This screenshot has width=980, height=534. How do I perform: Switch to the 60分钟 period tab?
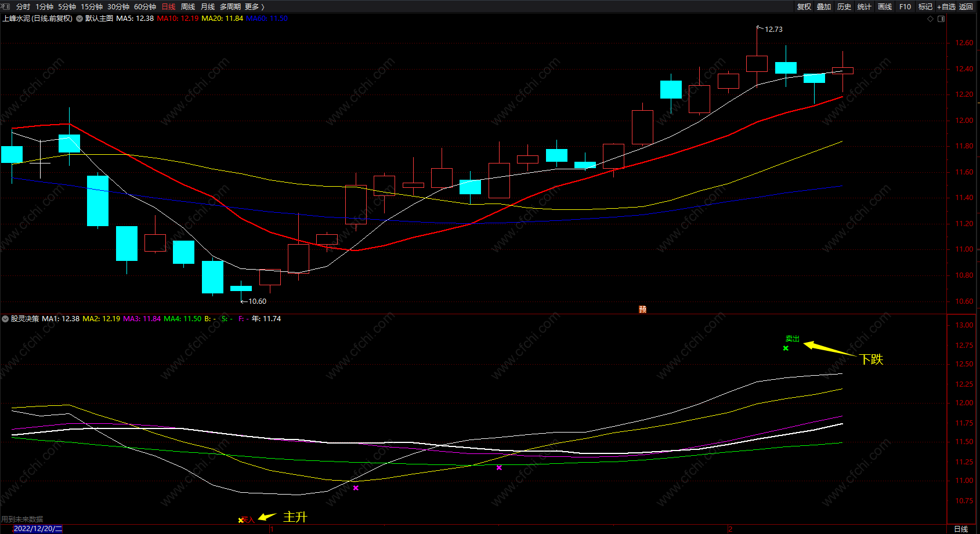tap(145, 7)
